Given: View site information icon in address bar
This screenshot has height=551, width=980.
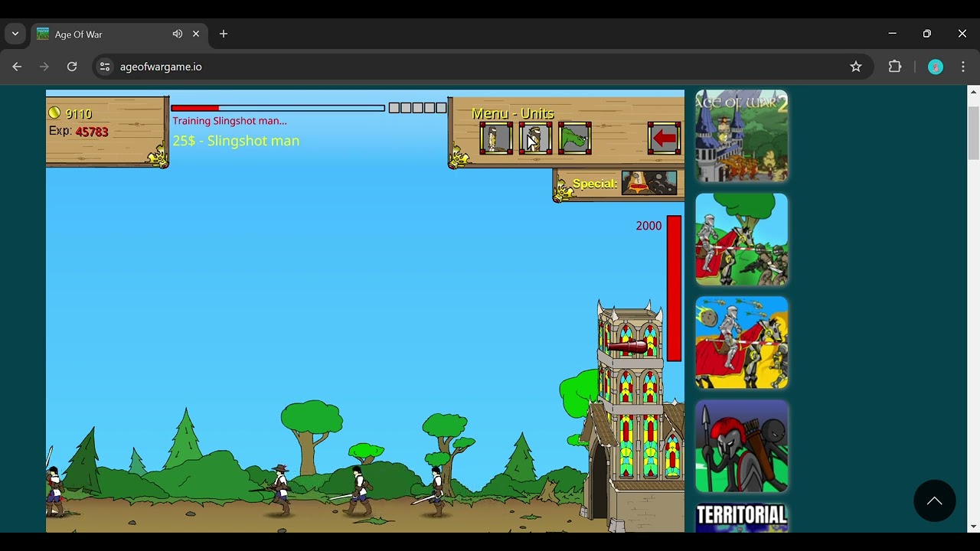Looking at the screenshot, I should (105, 67).
